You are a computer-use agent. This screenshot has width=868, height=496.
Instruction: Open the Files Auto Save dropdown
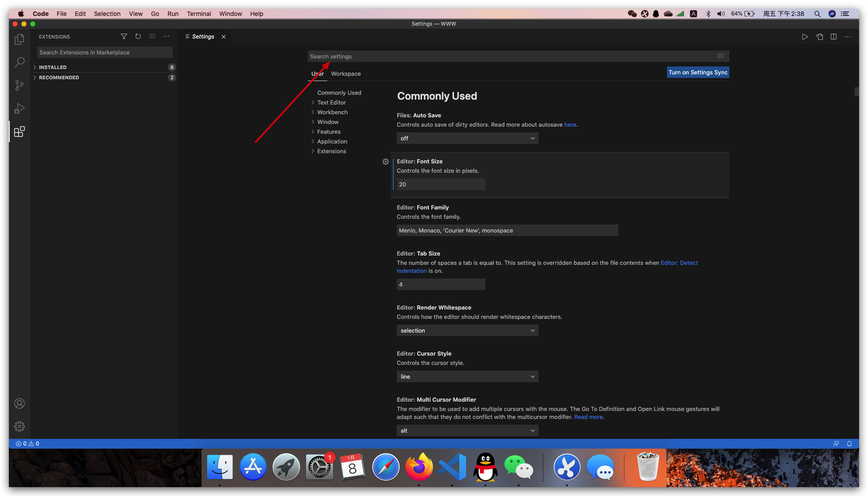[467, 138]
